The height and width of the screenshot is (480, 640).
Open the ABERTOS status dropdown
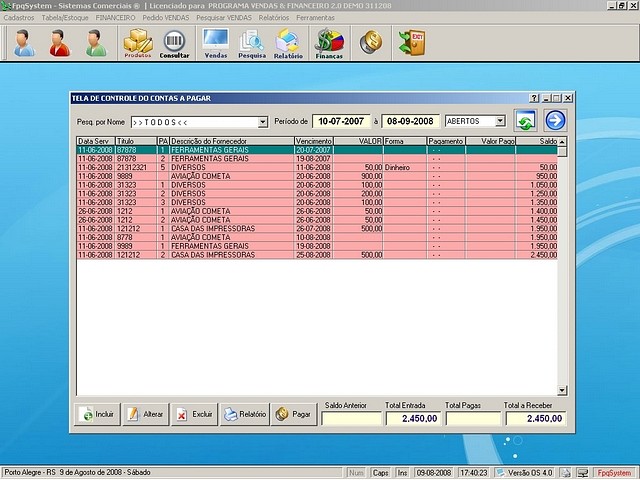coord(500,121)
